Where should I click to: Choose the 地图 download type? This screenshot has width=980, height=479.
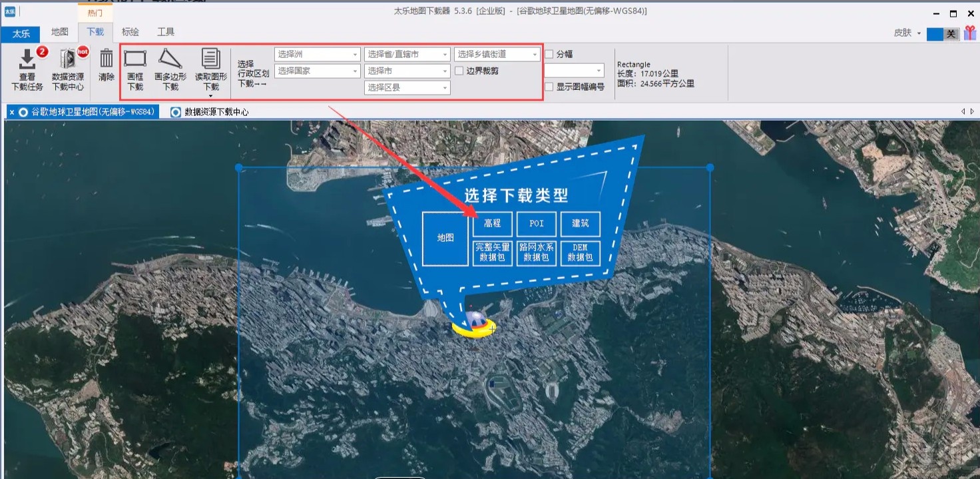[445, 238]
